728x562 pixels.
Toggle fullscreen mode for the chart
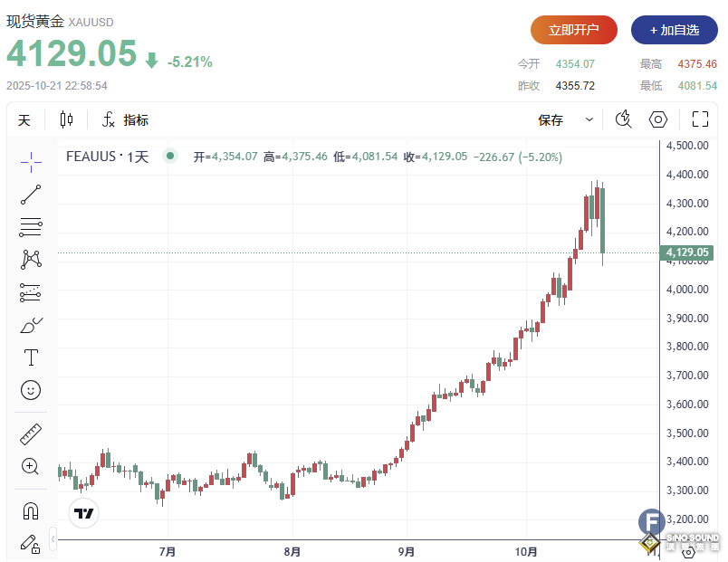(x=700, y=119)
